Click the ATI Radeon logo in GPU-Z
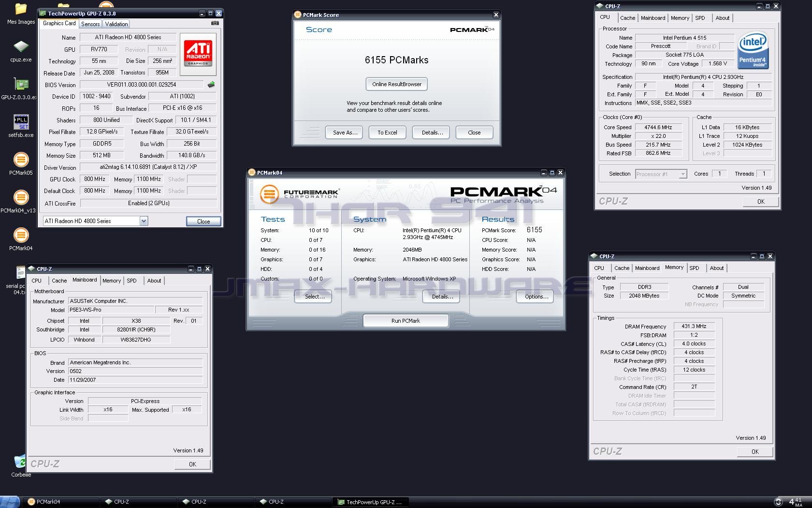The image size is (812, 508). [198, 54]
